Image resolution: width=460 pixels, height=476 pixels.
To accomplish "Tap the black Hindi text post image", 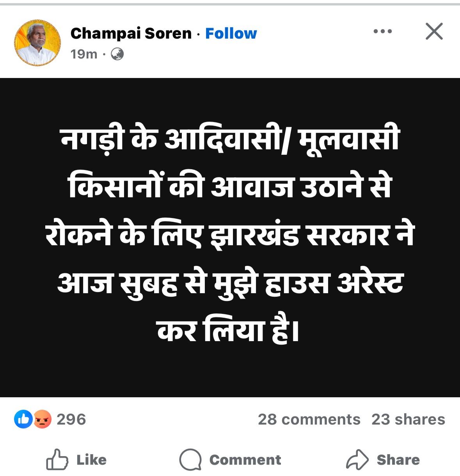I will (230, 237).
